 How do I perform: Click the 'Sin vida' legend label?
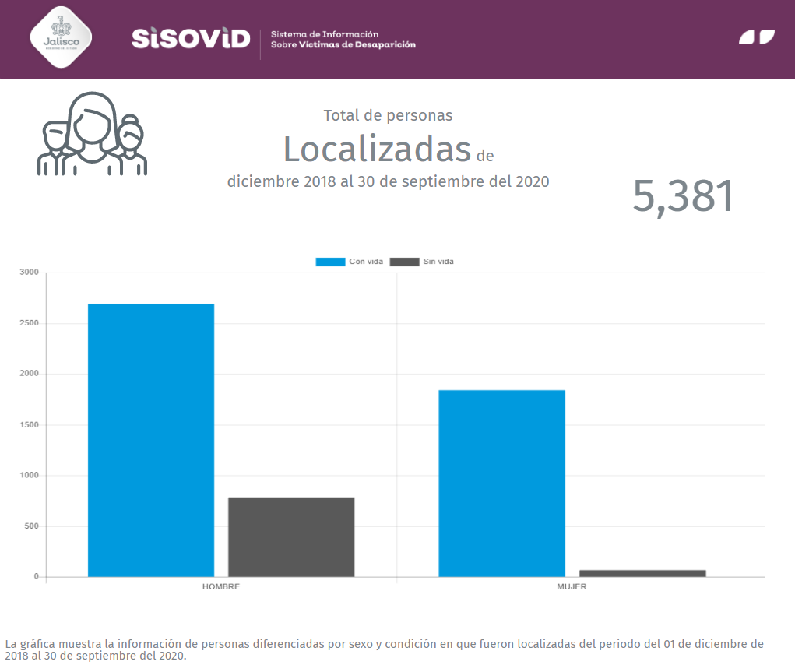438,262
